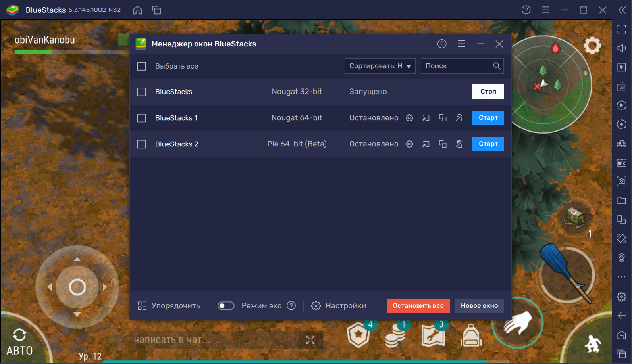The width and height of the screenshot is (632, 364).
Task: Open multi-instance manager icon in title bar
Action: [156, 10]
